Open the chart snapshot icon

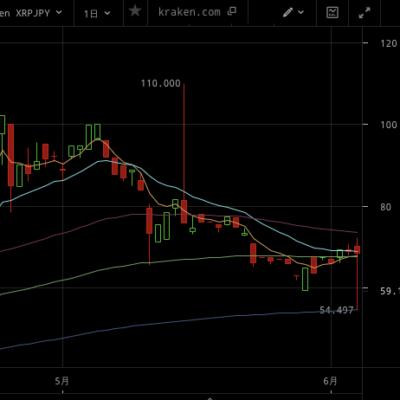pos(332,13)
